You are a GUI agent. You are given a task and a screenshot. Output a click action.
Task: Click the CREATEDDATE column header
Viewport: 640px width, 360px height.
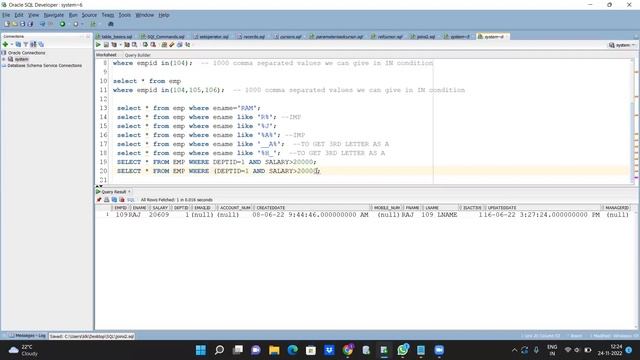[312, 208]
